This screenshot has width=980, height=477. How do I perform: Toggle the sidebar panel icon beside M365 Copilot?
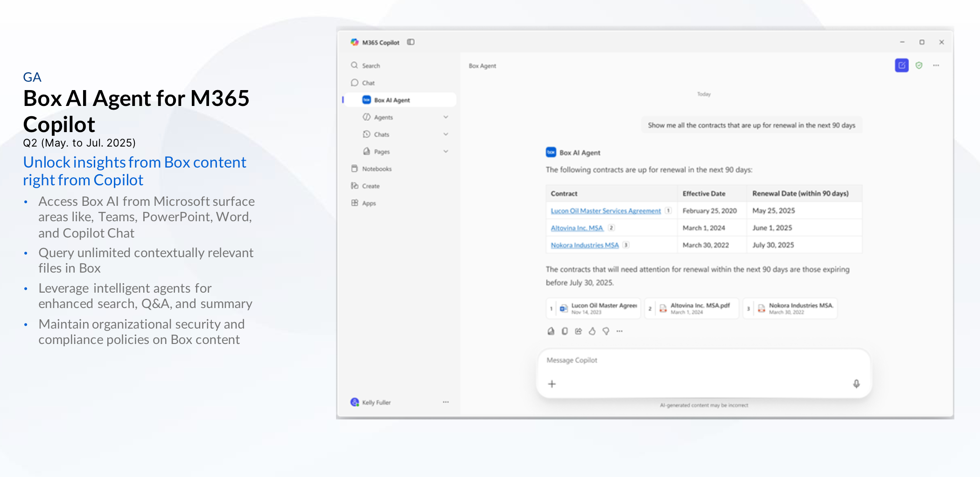coord(411,42)
